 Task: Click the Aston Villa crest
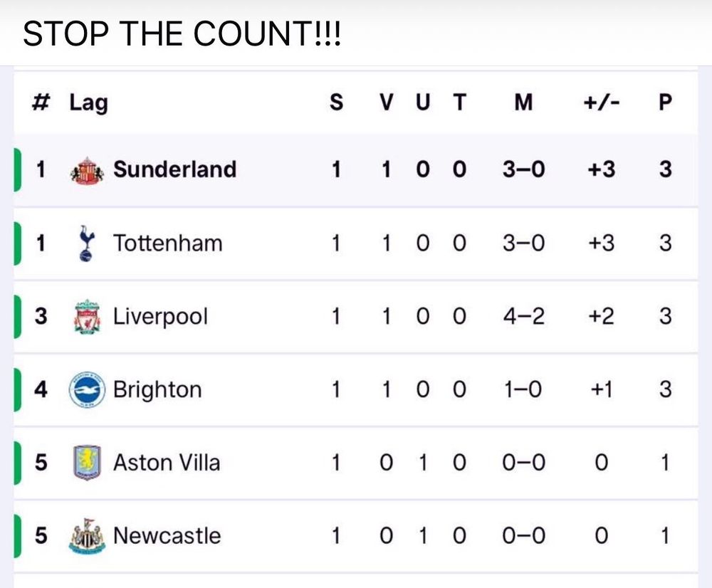pyautogui.click(x=87, y=463)
